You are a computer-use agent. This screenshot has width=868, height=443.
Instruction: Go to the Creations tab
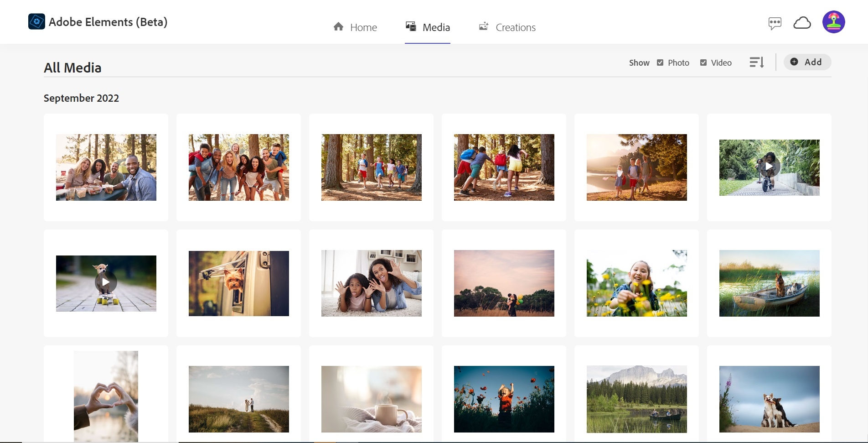coord(507,27)
